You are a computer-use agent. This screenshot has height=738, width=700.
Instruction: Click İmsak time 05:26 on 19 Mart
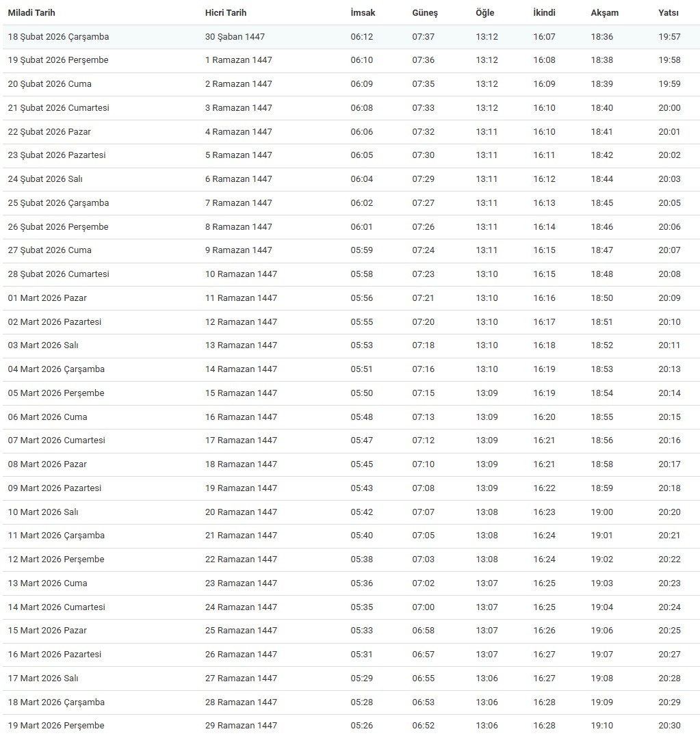362,726
